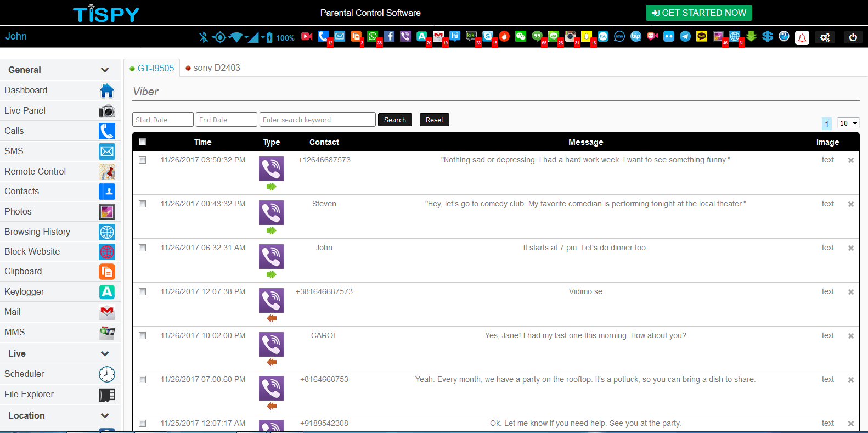Open Scheduler in the sidebar
The width and height of the screenshot is (868, 433).
60,374
